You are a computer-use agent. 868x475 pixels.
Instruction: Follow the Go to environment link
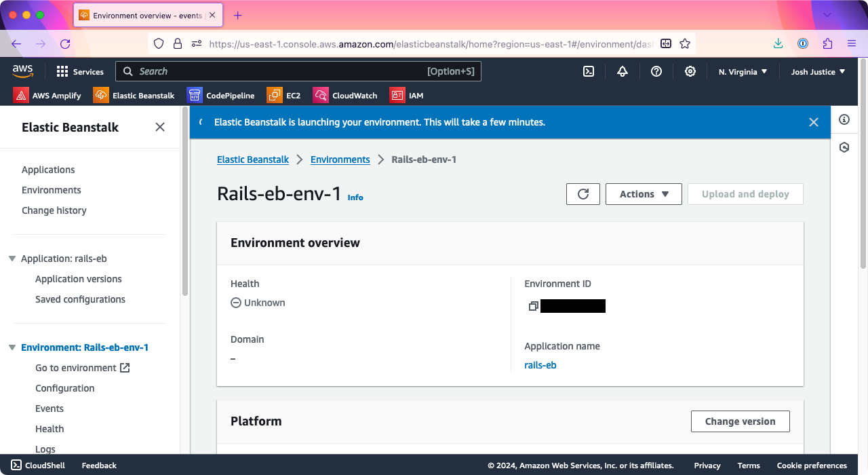pyautogui.click(x=82, y=368)
